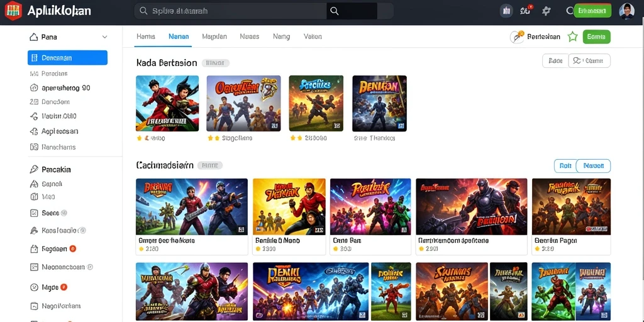Open the game card priced 2180

[x=192, y=217]
